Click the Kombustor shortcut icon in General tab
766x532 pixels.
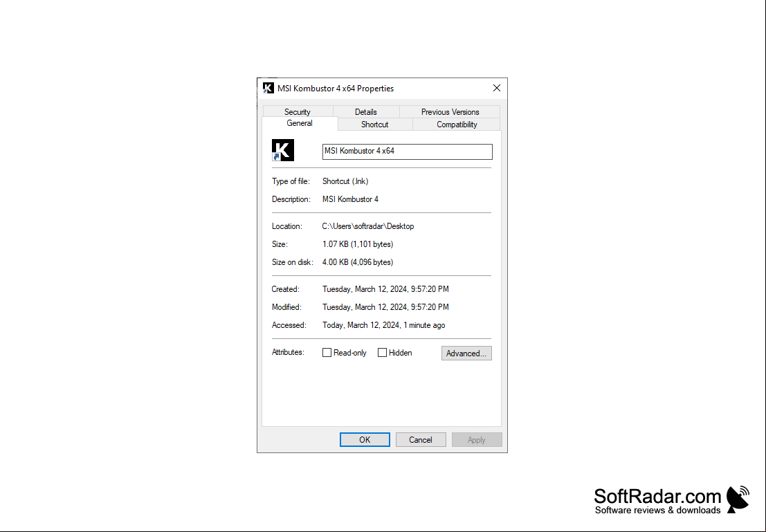coord(283,150)
